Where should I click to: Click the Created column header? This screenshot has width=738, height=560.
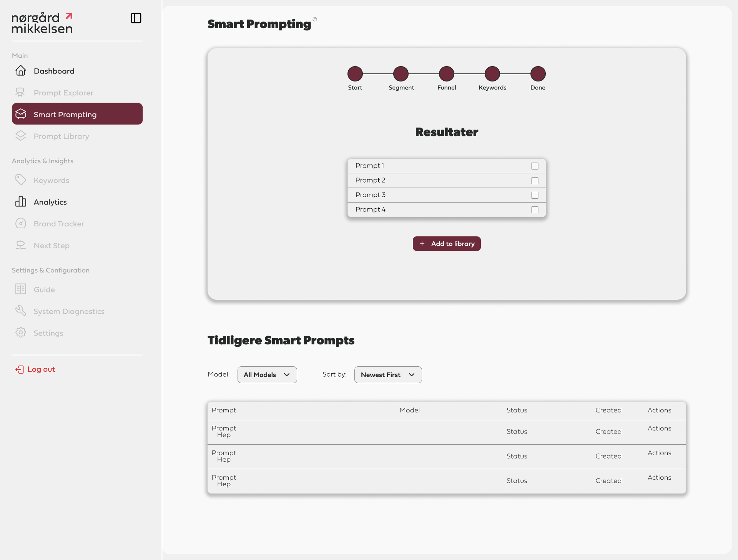click(608, 410)
